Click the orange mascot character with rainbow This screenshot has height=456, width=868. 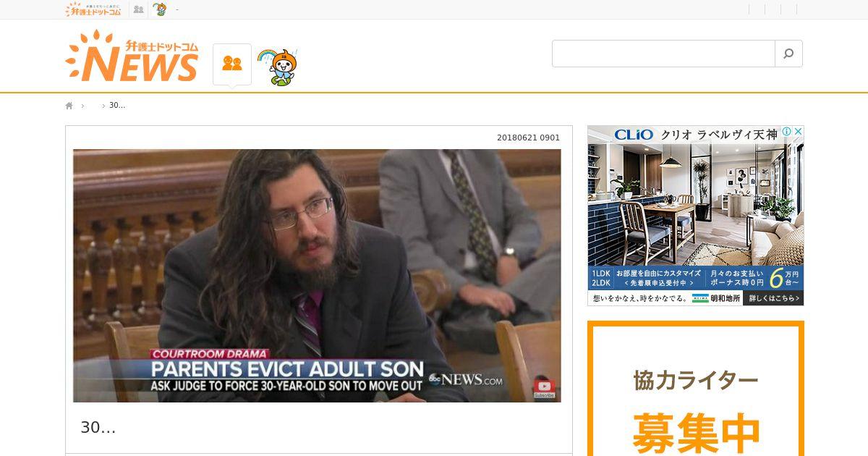coord(278,67)
